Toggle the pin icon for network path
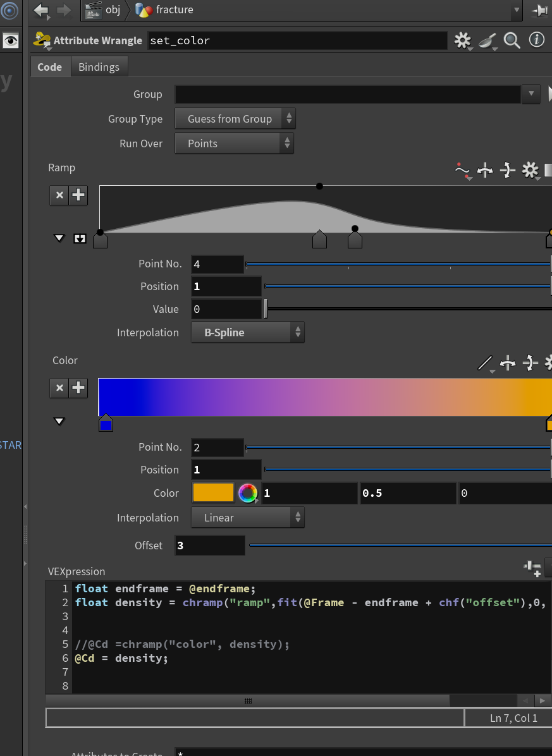Image resolution: width=552 pixels, height=756 pixels. (x=539, y=10)
